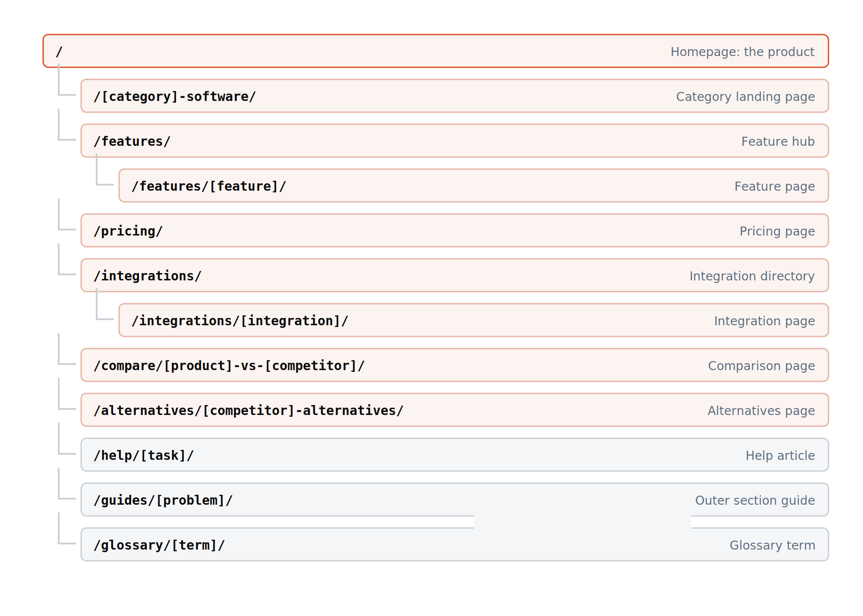863x616 pixels.
Task: Click the "Feature hub" label
Action: click(778, 141)
